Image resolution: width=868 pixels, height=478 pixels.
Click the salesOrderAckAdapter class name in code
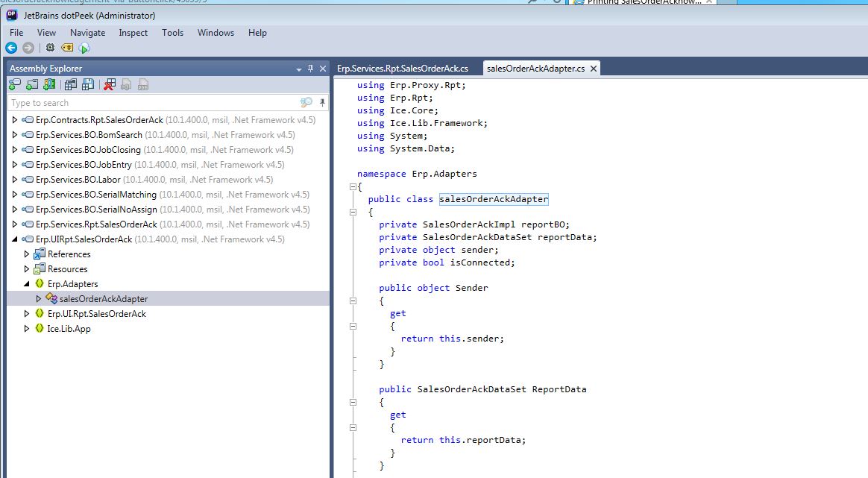point(494,199)
